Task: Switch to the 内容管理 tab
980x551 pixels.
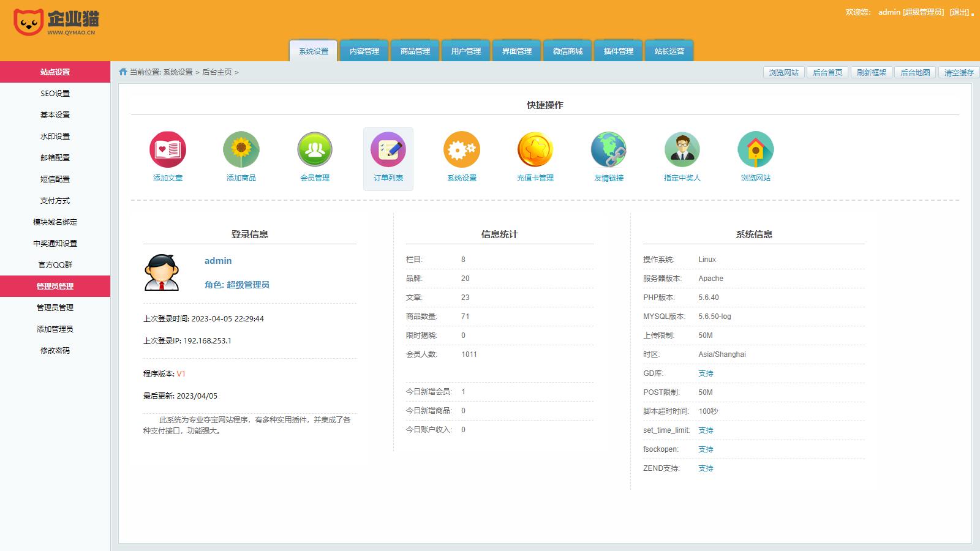Action: coord(364,51)
